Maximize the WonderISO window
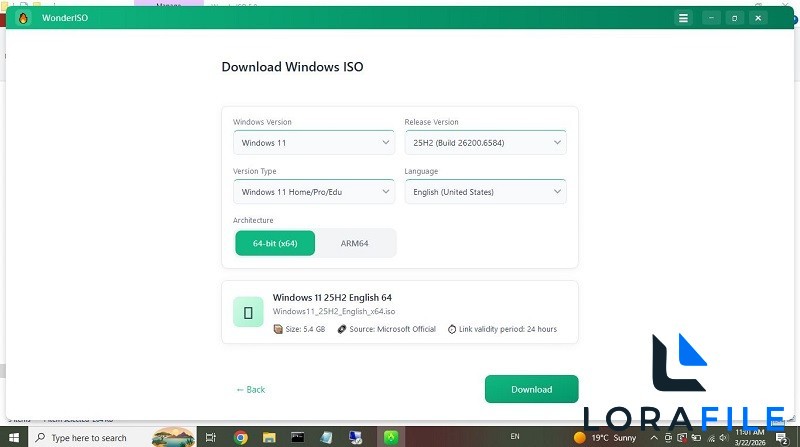Viewport: 800px width, 447px height. pyautogui.click(x=735, y=18)
